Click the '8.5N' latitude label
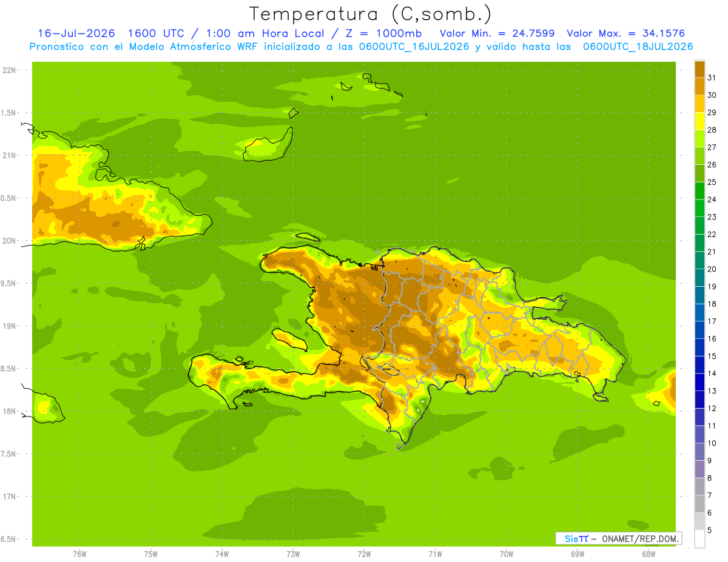 (x=9, y=369)
